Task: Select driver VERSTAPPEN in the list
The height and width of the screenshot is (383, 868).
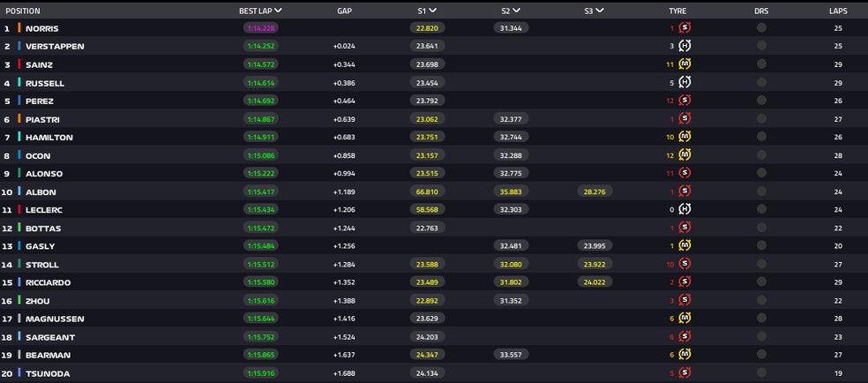Action: pyautogui.click(x=55, y=47)
